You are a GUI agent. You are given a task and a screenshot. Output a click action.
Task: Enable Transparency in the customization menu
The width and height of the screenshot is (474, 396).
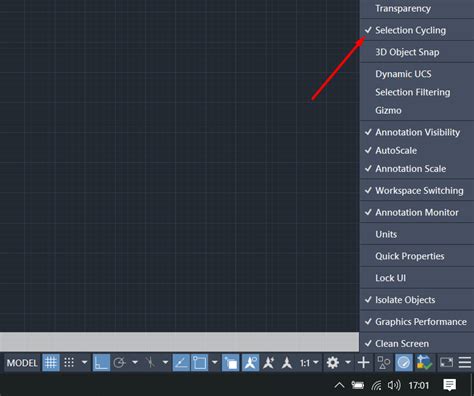[417, 9]
